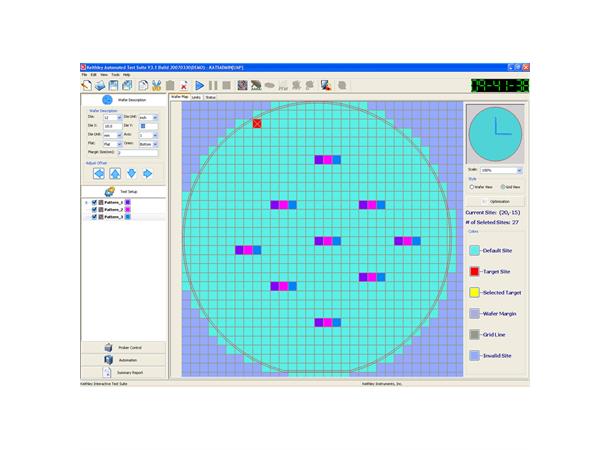Screen dimensions: 610x450
Task: Click the red X delete icon
Action: [x=184, y=86]
